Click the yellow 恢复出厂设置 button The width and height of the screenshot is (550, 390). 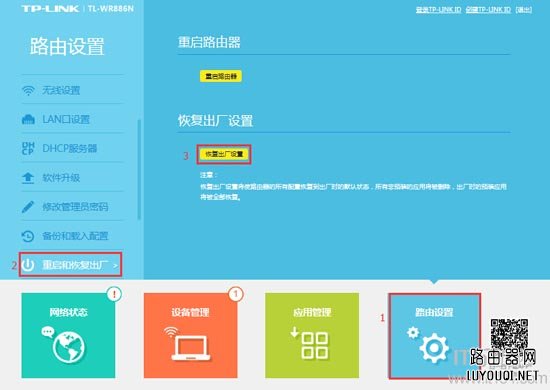pos(224,154)
